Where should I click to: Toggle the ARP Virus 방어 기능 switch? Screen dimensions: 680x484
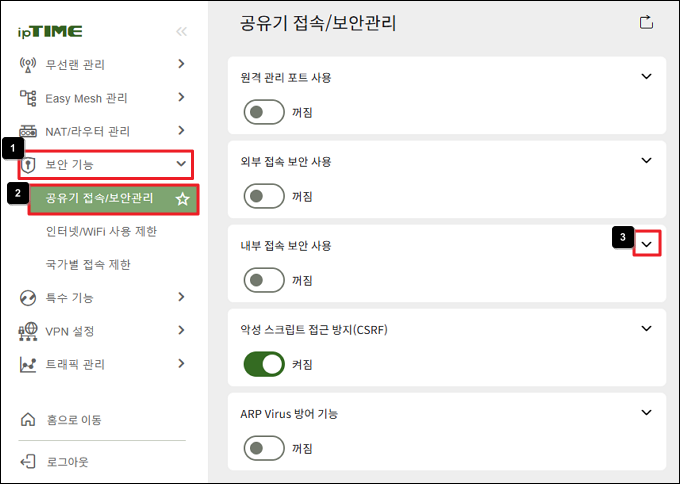[x=264, y=448]
